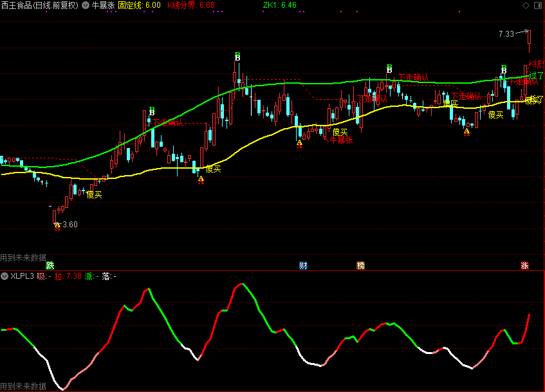545x392 pixels.
Task: Click the 吸: - readout
Action: [44, 276]
